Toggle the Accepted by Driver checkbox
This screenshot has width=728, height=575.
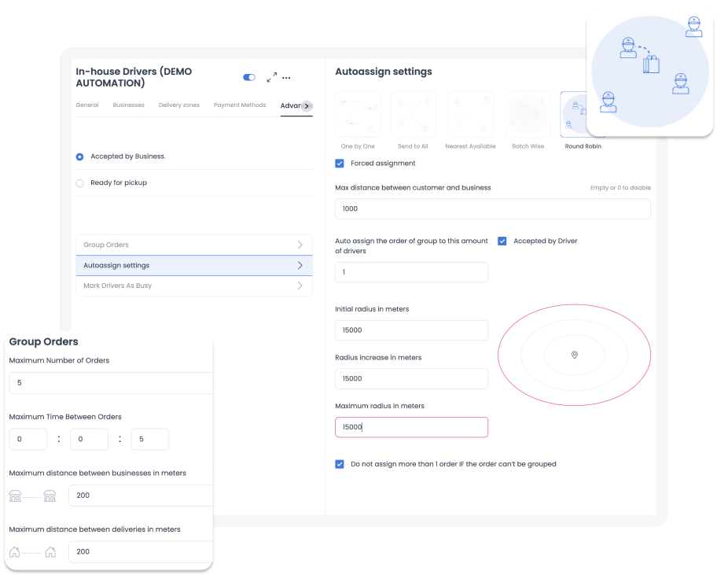(x=502, y=241)
